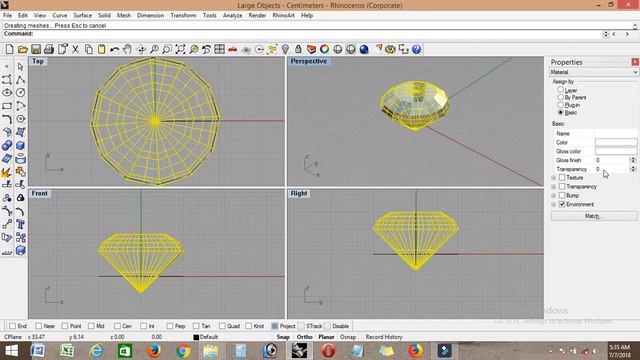The image size is (640, 360).
Task: Select the Text T tool in sidebar
Action: point(20,224)
